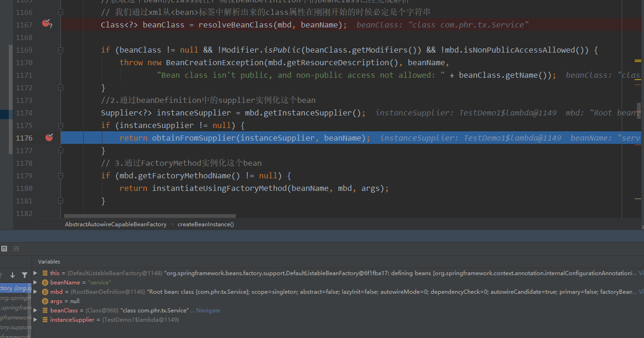Click the BeanCreationException class name
Image resolution: width=644 pixels, height=338 pixels.
[214, 62]
